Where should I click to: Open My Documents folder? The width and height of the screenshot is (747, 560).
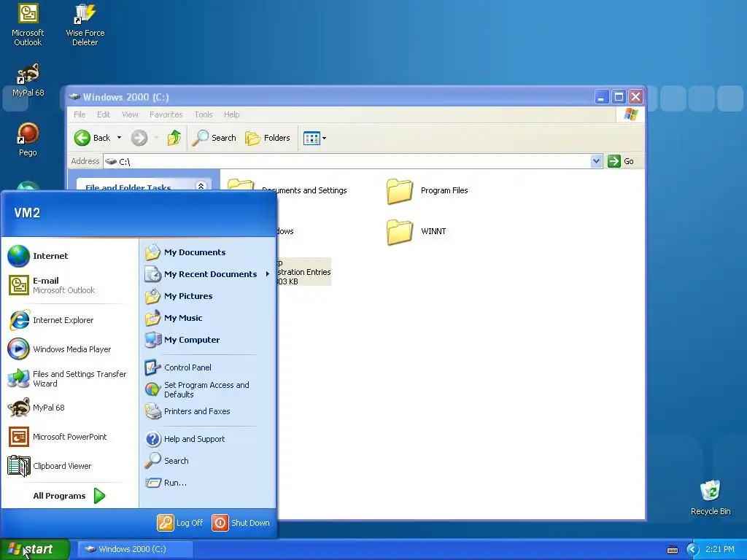[x=208, y=252]
